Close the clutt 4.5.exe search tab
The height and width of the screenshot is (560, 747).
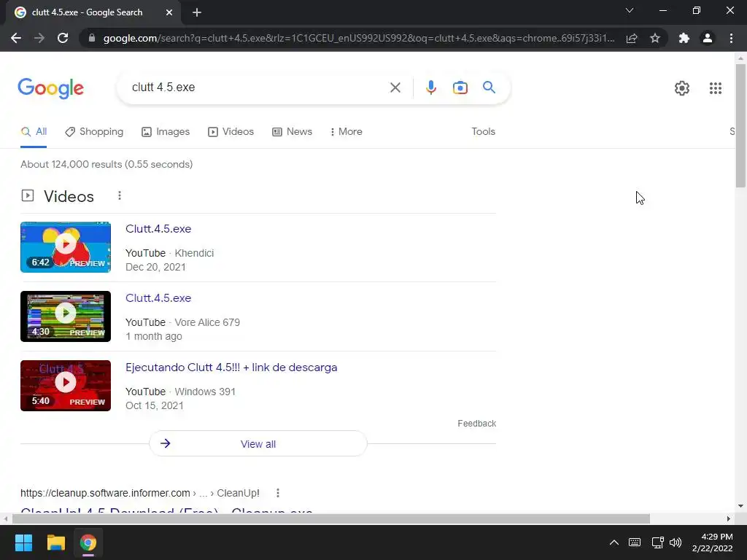pyautogui.click(x=169, y=12)
